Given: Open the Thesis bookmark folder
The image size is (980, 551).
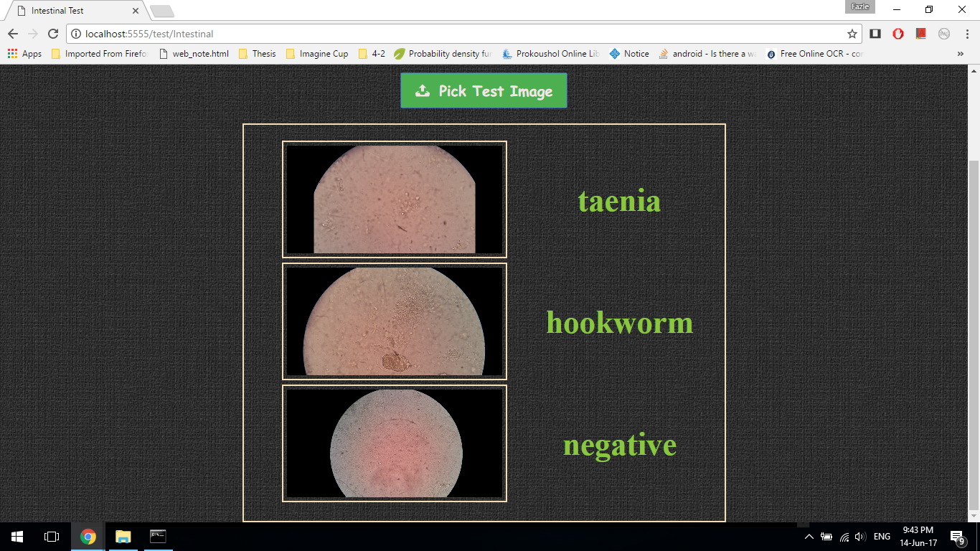Looking at the screenshot, I should click(x=257, y=54).
